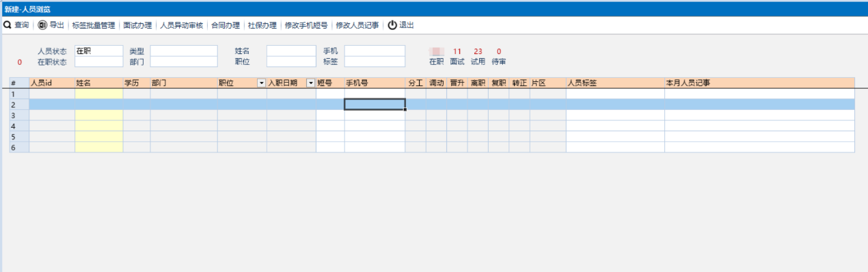This screenshot has width=868, height=272.
Task: Click the 复职 column header
Action: tap(498, 83)
